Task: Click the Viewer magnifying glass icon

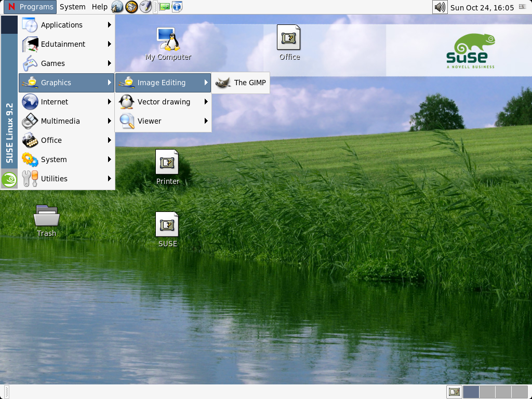Action: pyautogui.click(x=127, y=121)
